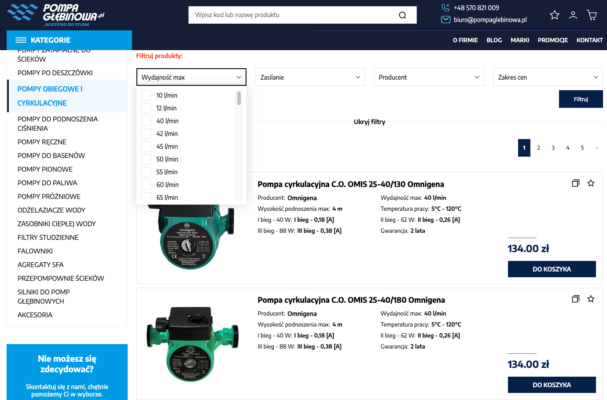Click the Wydajność max list scrollbar
Viewport: 607px width, 400px height.
(239, 98)
